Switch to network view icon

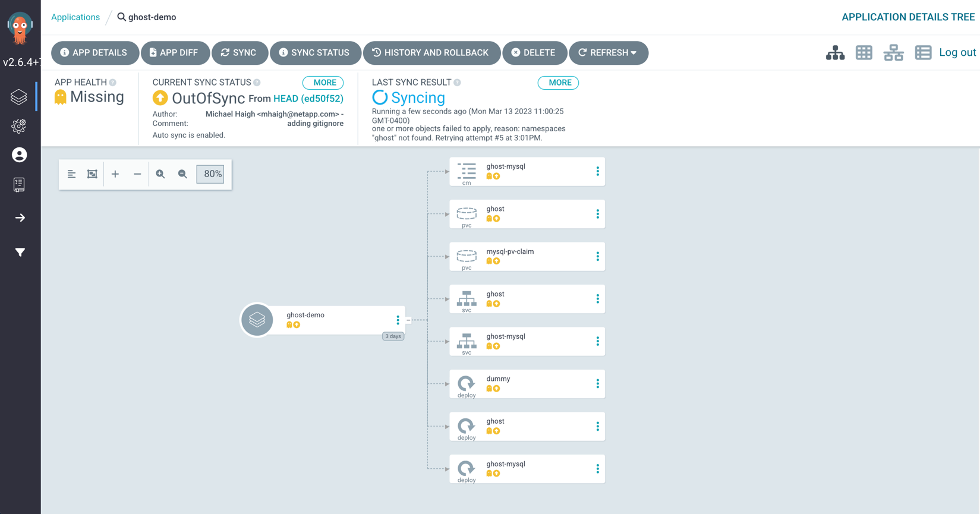point(893,53)
